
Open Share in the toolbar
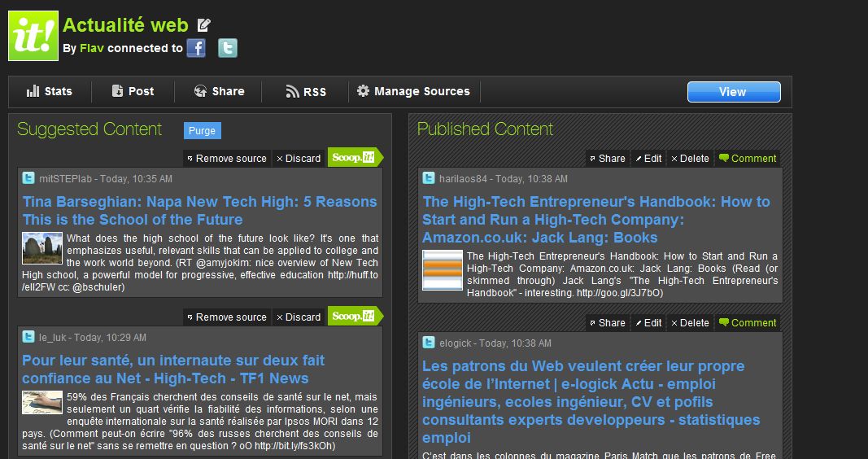[x=219, y=91]
